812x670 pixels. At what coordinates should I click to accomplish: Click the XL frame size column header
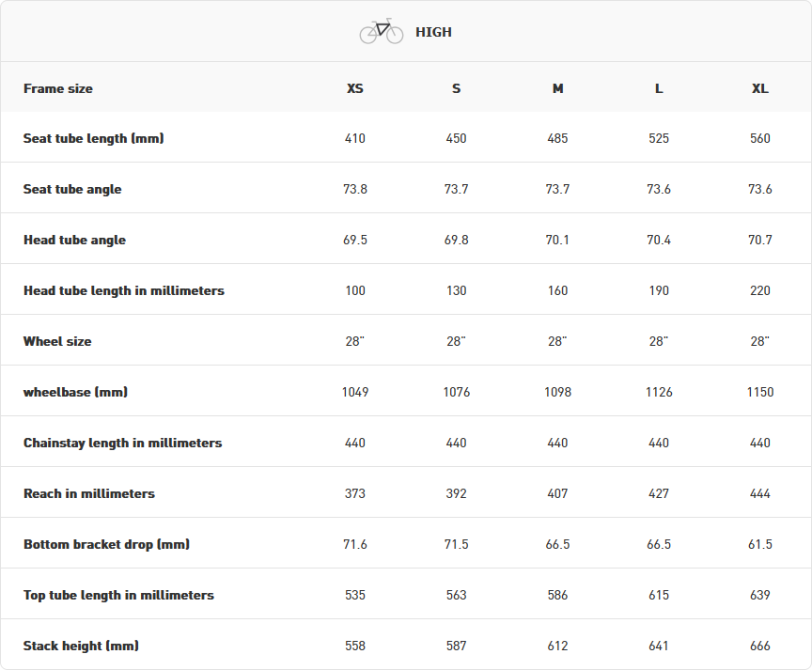760,88
